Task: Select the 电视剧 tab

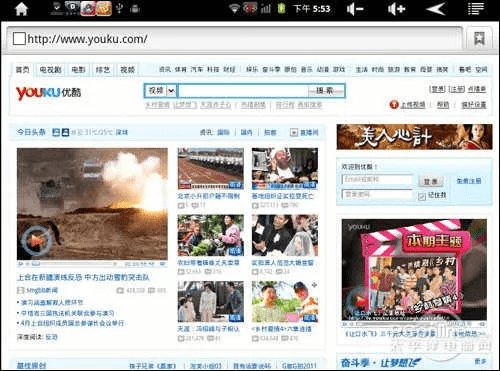Action: click(51, 70)
